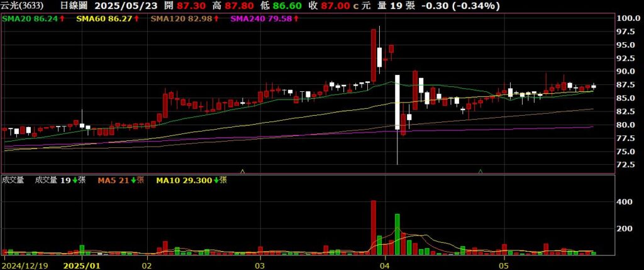This screenshot has height=270, width=644.
Task: Click the large red candlestick peaking near 97.5
Action: pyautogui.click(x=374, y=56)
